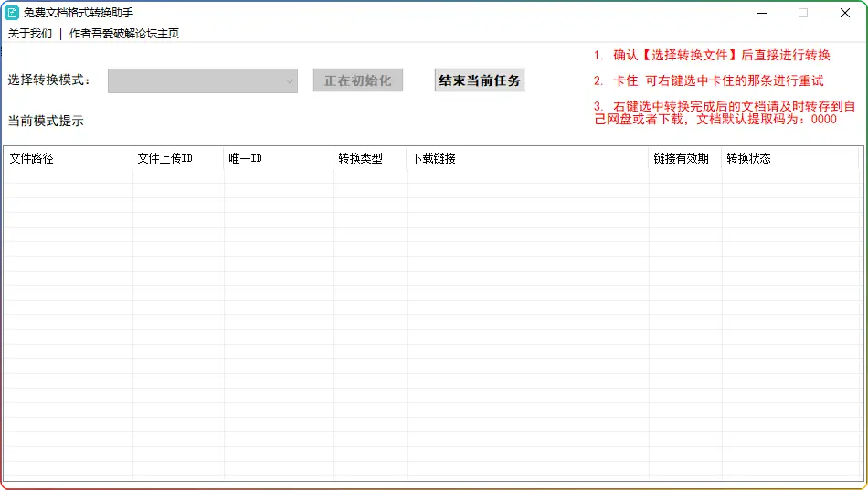Open the 关于我们 menu
868x490 pixels.
point(30,34)
